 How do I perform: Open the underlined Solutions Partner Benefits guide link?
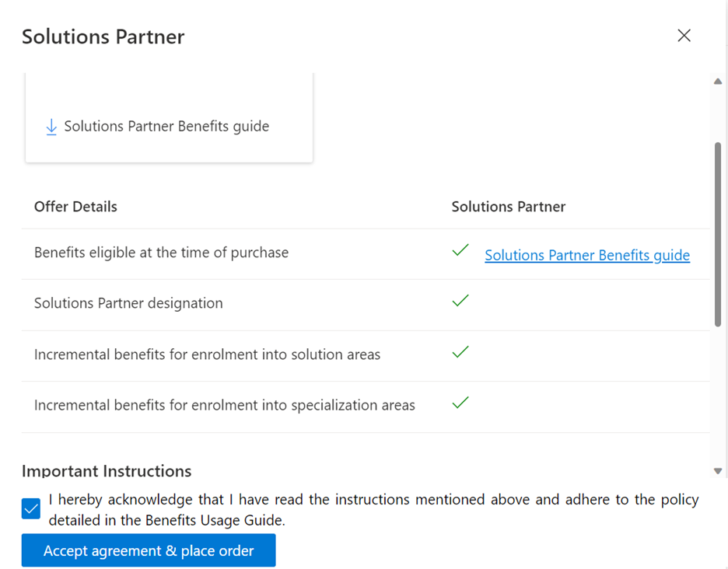tap(586, 255)
